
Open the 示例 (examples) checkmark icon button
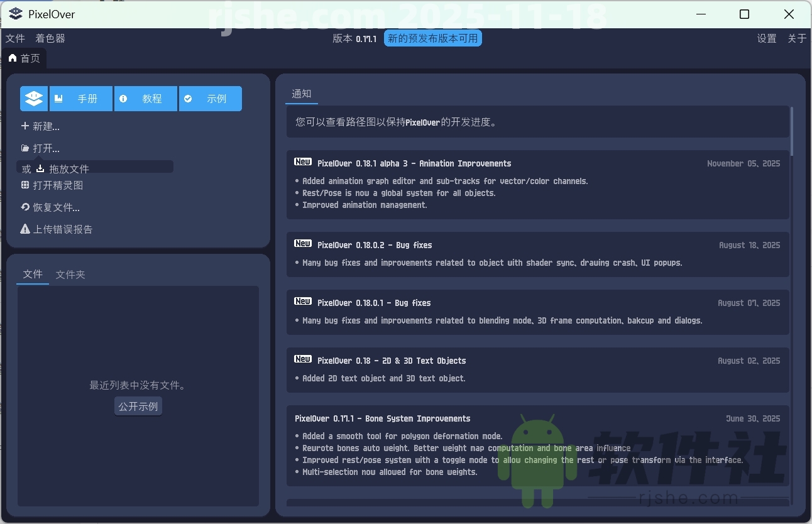click(x=188, y=98)
